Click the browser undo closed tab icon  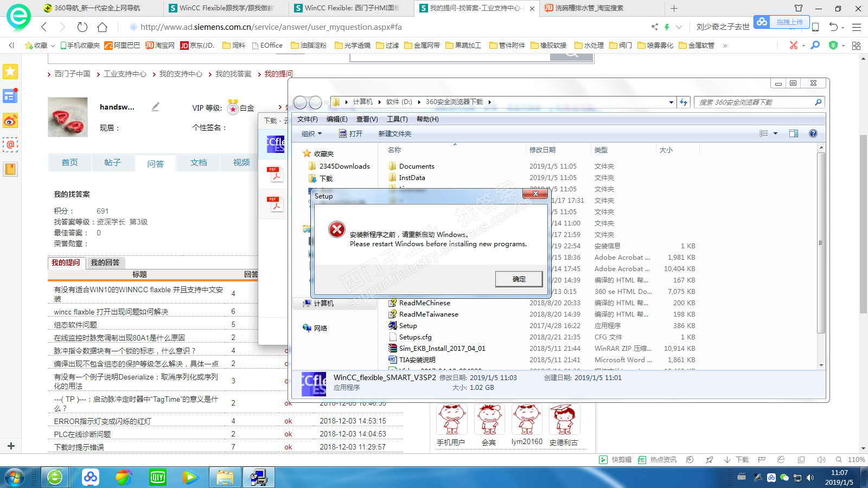click(834, 27)
